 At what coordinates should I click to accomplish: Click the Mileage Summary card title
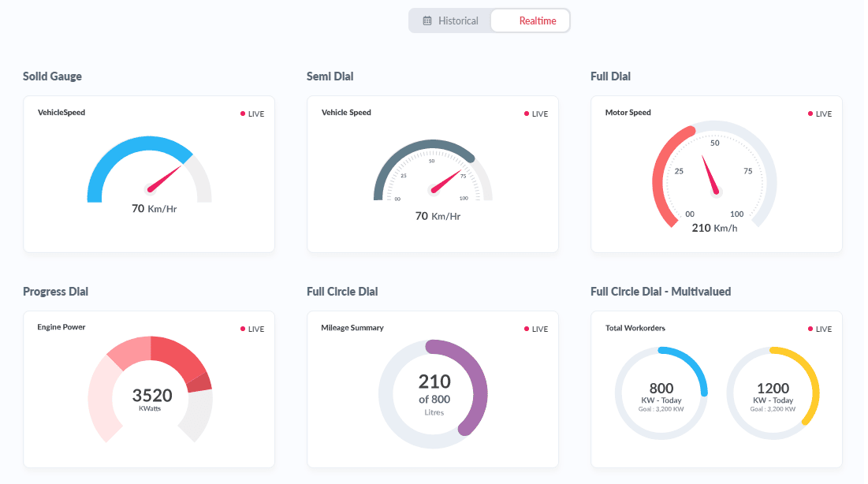click(x=352, y=328)
